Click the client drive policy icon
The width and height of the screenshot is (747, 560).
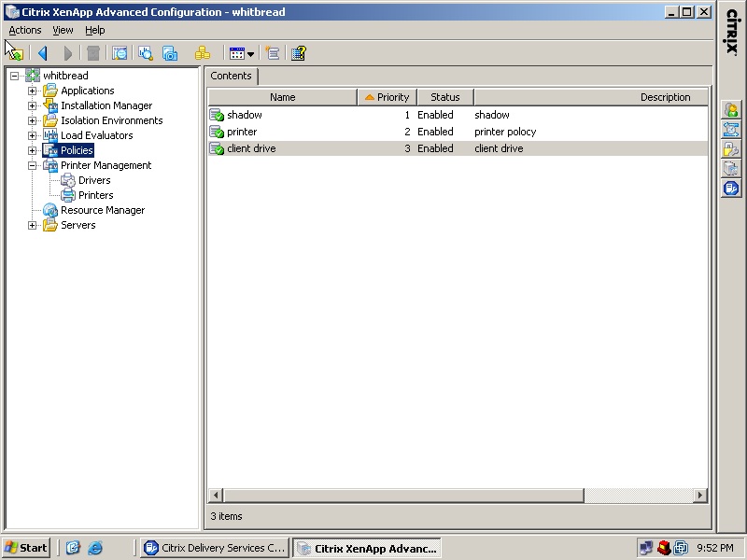217,148
